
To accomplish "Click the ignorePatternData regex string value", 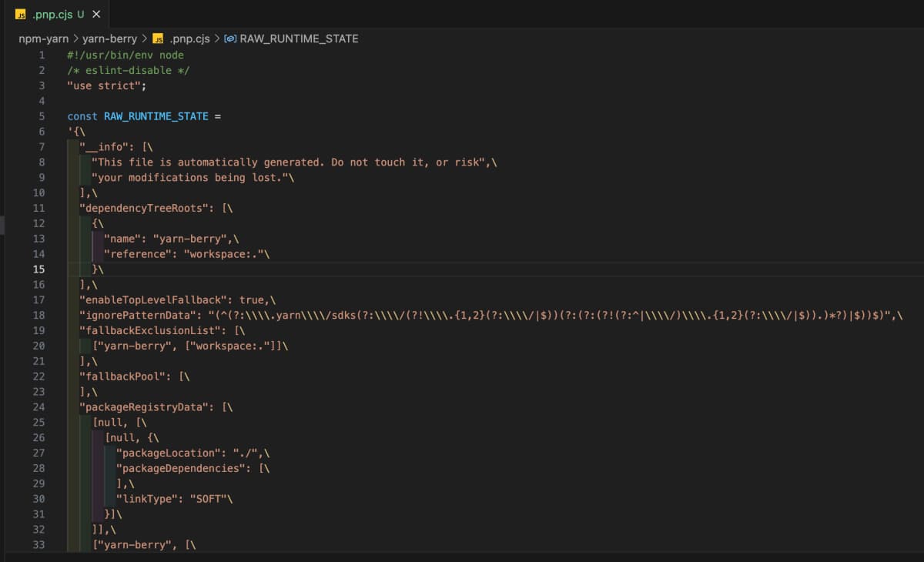I will pos(551,315).
